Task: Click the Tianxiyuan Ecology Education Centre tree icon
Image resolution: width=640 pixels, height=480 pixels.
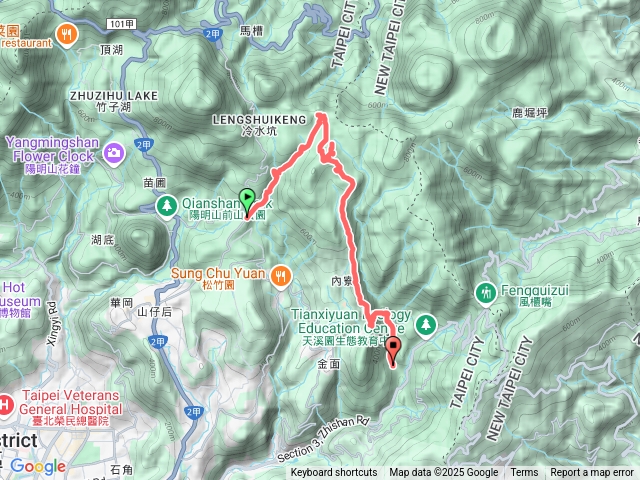Action: [426, 326]
